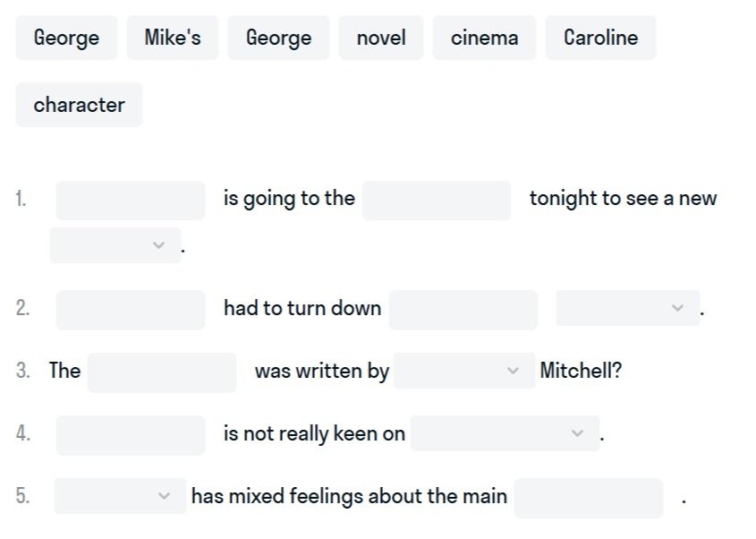Expand the dropdown starting sentence 5
This screenshot has width=756, height=539.
(x=120, y=496)
